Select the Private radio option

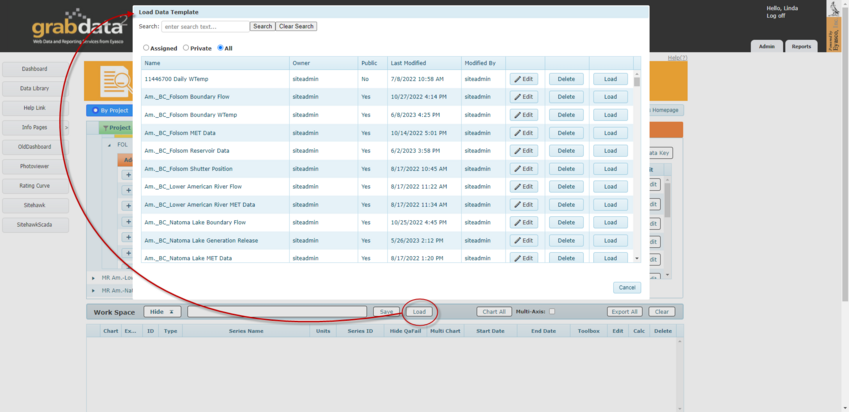(186, 48)
